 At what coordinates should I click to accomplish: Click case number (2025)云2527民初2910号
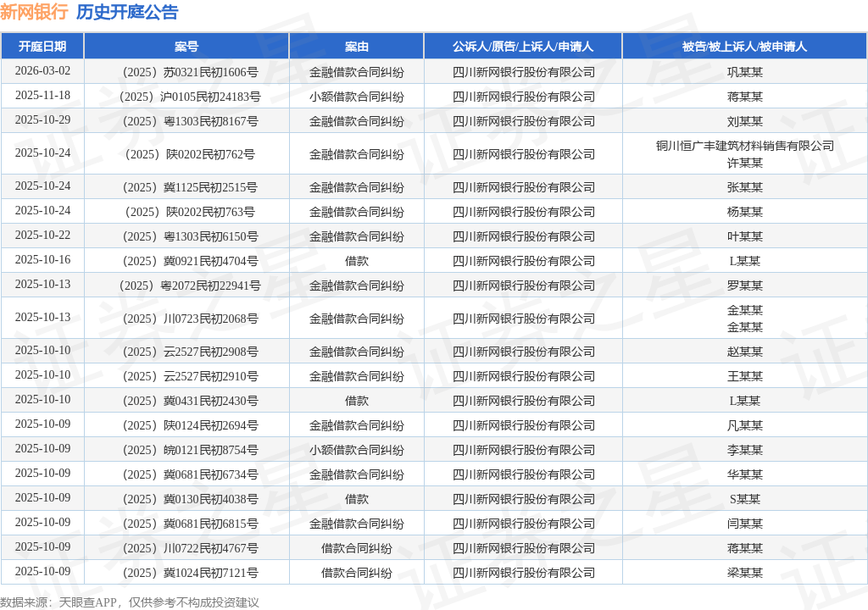coord(190,376)
